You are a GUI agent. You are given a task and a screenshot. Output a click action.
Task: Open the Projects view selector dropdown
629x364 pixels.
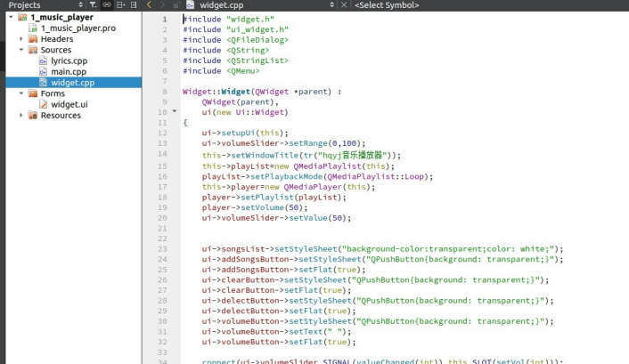(x=81, y=4)
